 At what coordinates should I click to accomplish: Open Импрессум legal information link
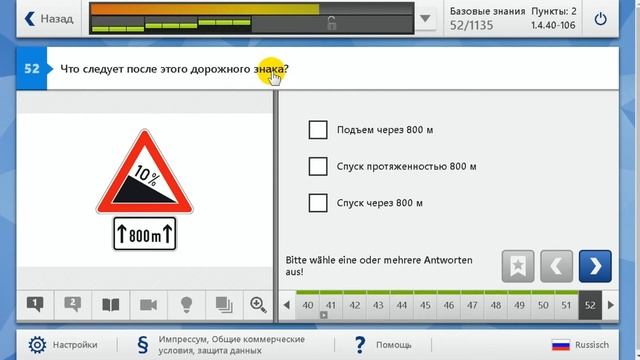tap(222, 345)
